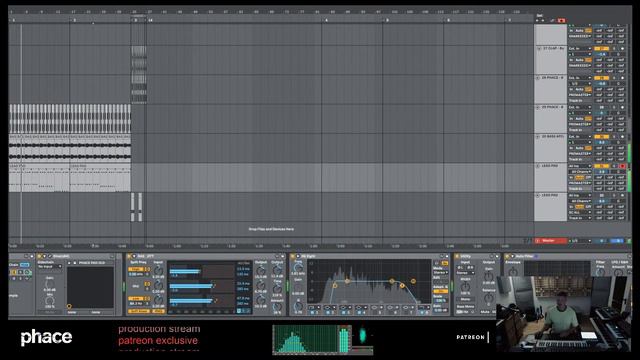Click bar 4 marker in arrangement ruler
Viewport: 640px width, 360px height.
326,20
